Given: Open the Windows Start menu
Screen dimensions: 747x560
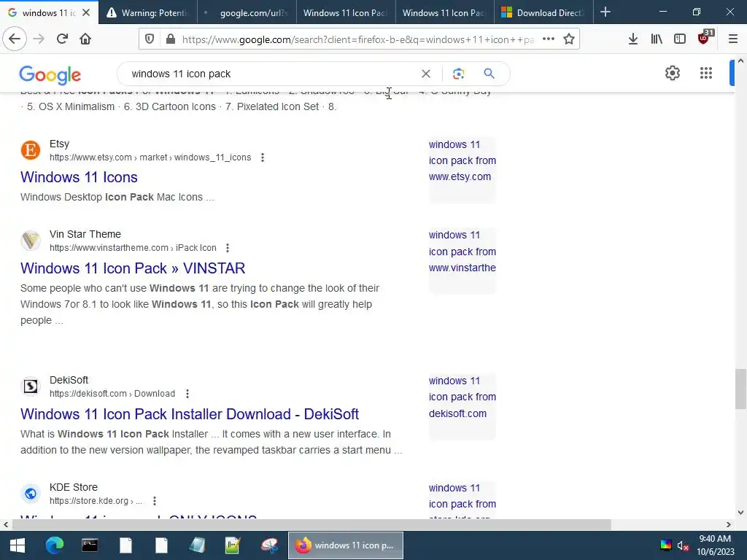Looking at the screenshot, I should [x=18, y=545].
